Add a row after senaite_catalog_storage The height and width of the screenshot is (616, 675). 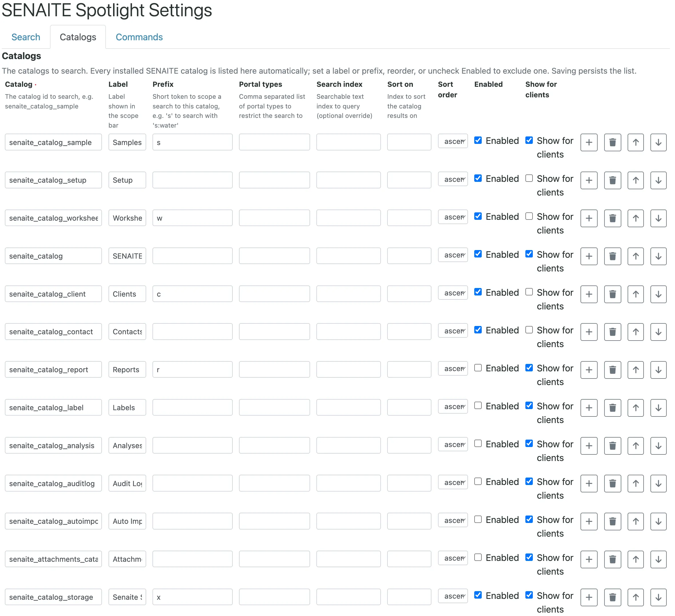(589, 597)
